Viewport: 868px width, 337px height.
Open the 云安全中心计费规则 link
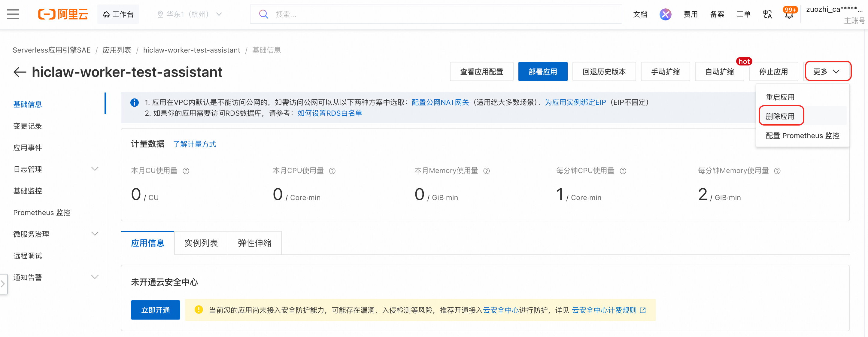[x=609, y=310]
